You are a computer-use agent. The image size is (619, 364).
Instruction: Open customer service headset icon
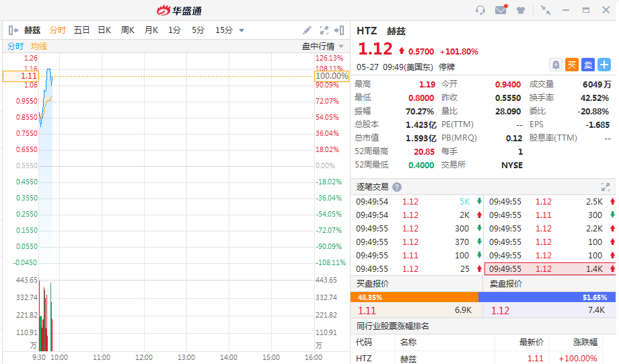point(480,10)
